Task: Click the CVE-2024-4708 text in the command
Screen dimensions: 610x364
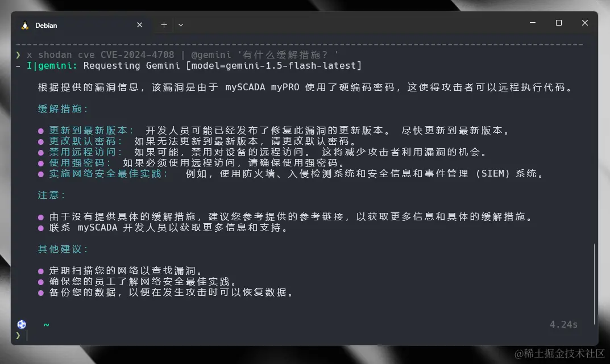Action: point(138,55)
